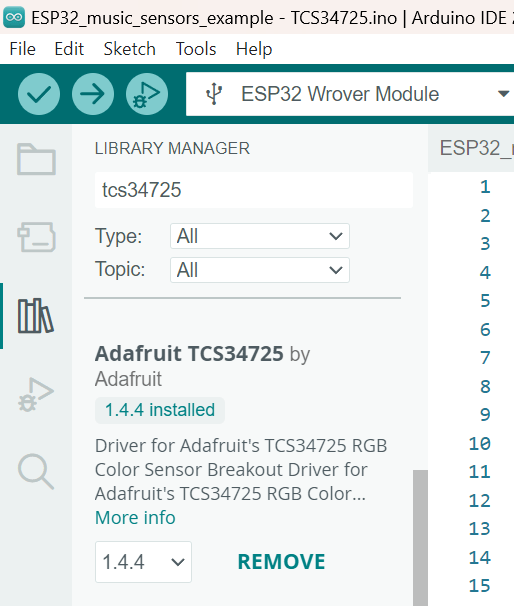Click the Arduino IDE logo in title bar
Screen dimensions: 514x606
[x=14, y=17]
